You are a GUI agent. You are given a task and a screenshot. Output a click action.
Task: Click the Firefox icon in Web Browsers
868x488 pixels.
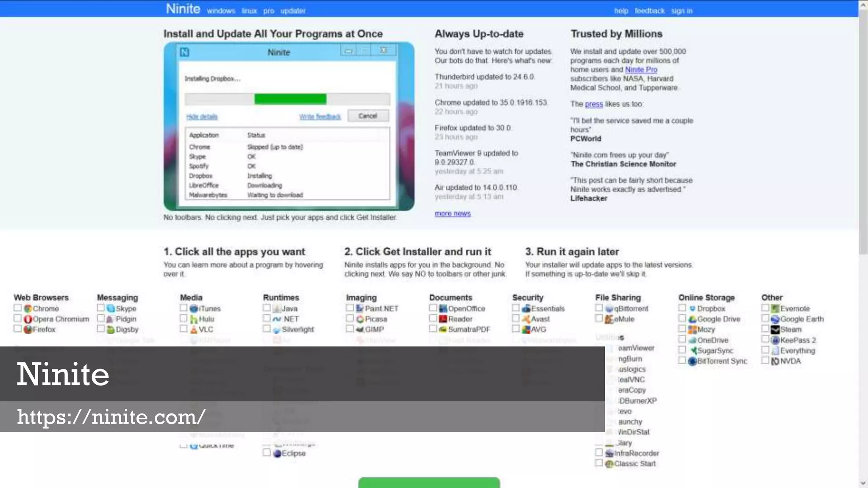point(28,329)
